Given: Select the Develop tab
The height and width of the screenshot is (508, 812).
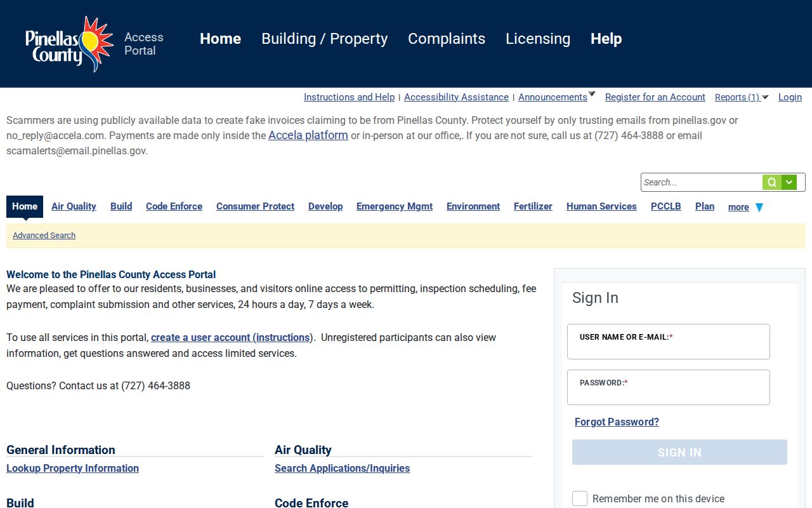Looking at the screenshot, I should pos(325,206).
